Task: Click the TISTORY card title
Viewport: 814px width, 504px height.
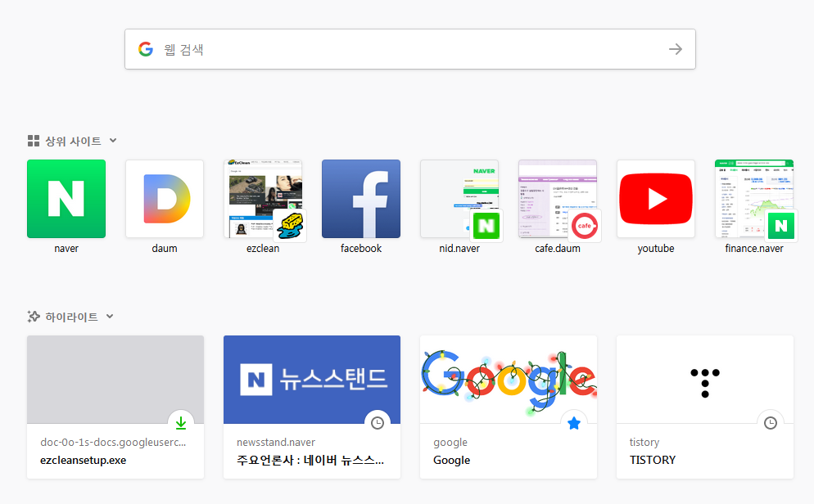Action: [653, 460]
